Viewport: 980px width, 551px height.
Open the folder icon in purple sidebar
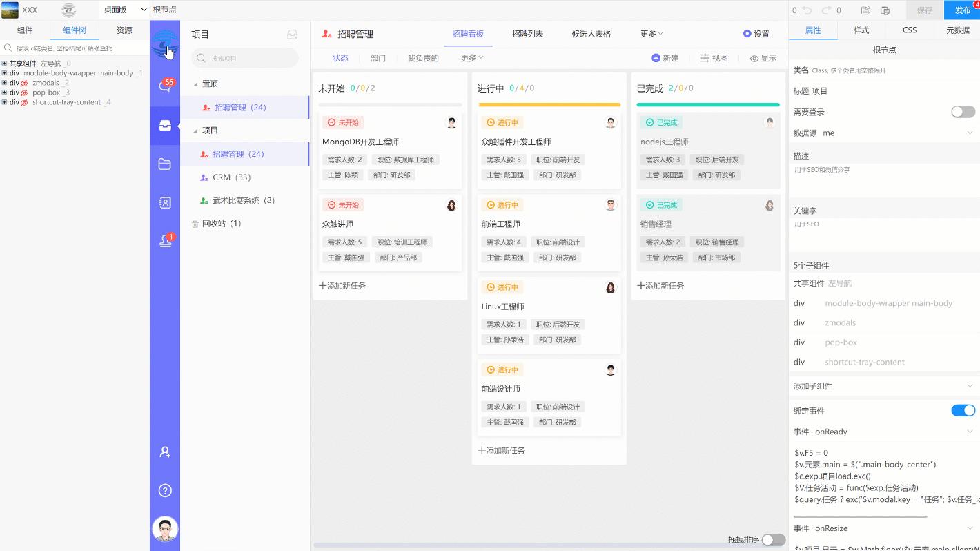click(165, 164)
